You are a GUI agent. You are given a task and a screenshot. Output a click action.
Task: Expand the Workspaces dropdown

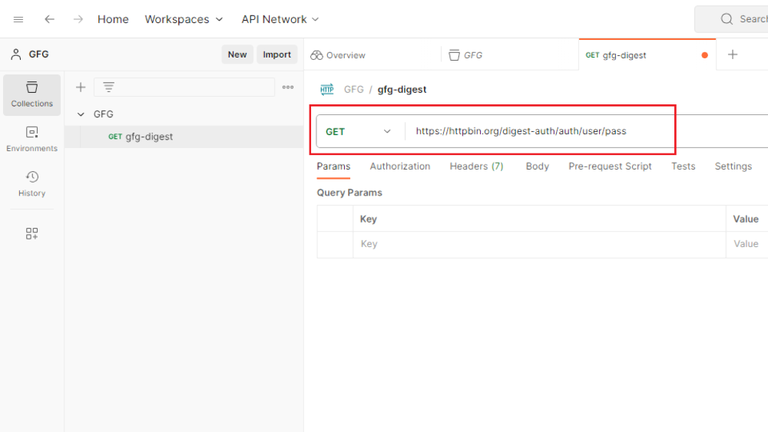tap(184, 19)
